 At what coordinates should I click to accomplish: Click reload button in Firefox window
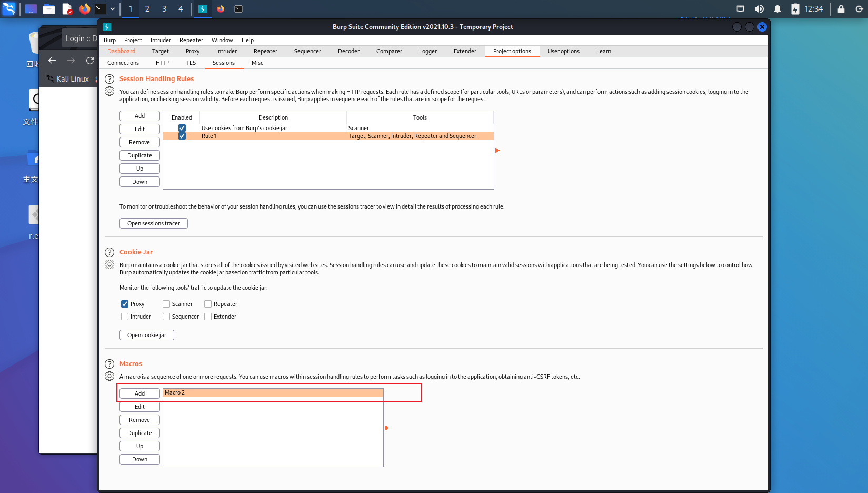pos(90,61)
